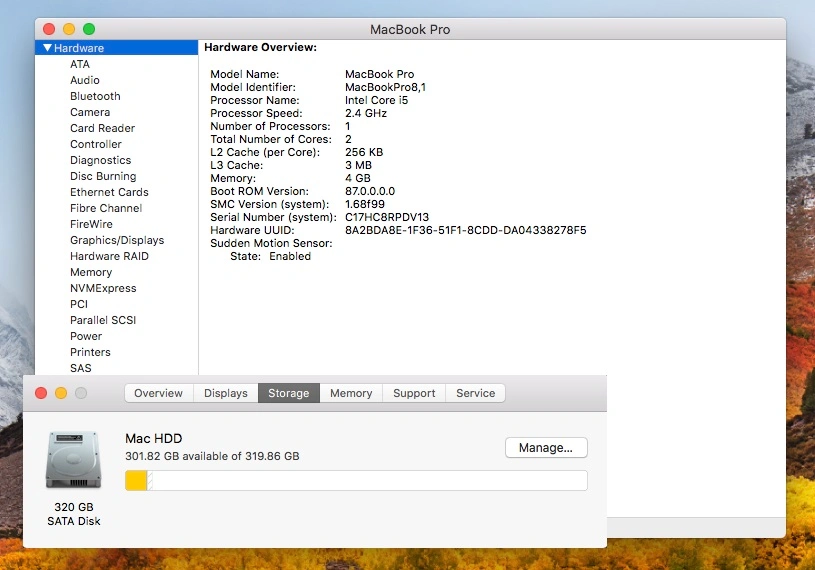The width and height of the screenshot is (815, 570).
Task: Click the 301.82 GB available text
Action: coord(212,456)
